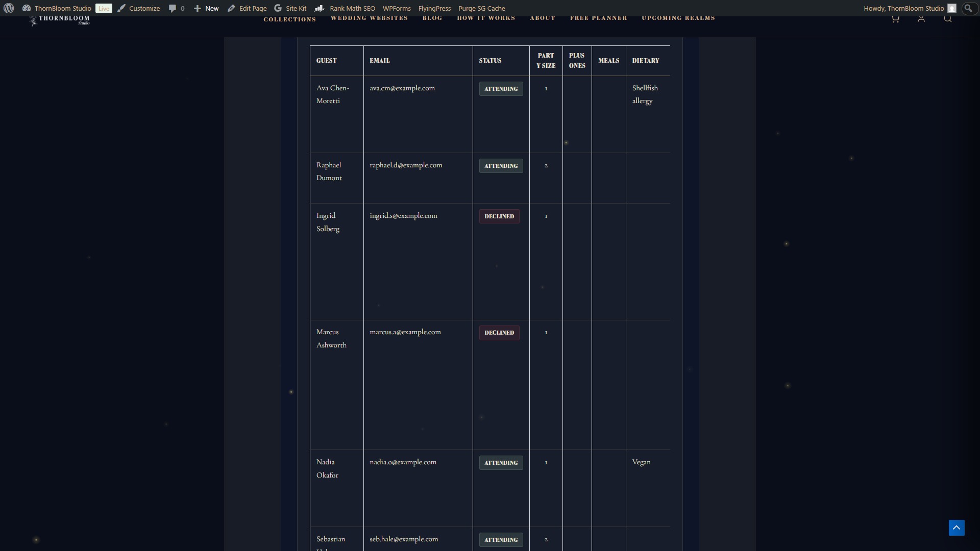Screen dimensions: 980x551
Task: Open the shopping cart icon
Action: (x=895, y=19)
